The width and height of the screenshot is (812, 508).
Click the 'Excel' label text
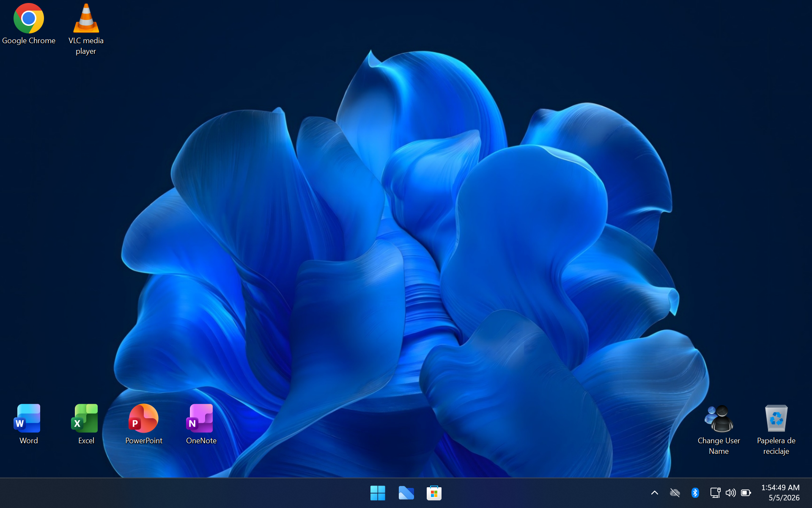(x=86, y=441)
